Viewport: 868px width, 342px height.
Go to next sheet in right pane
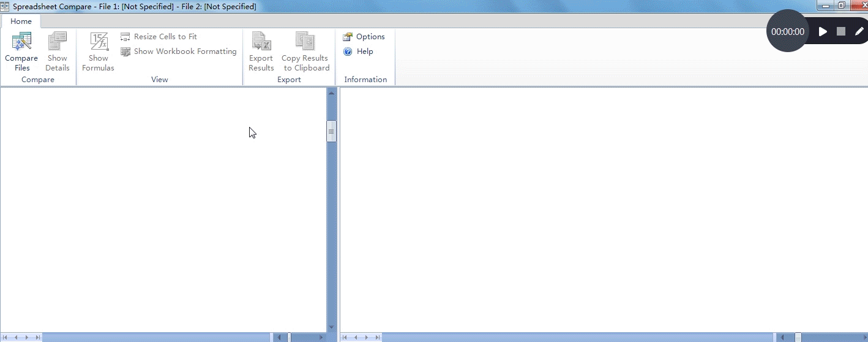coord(367,338)
